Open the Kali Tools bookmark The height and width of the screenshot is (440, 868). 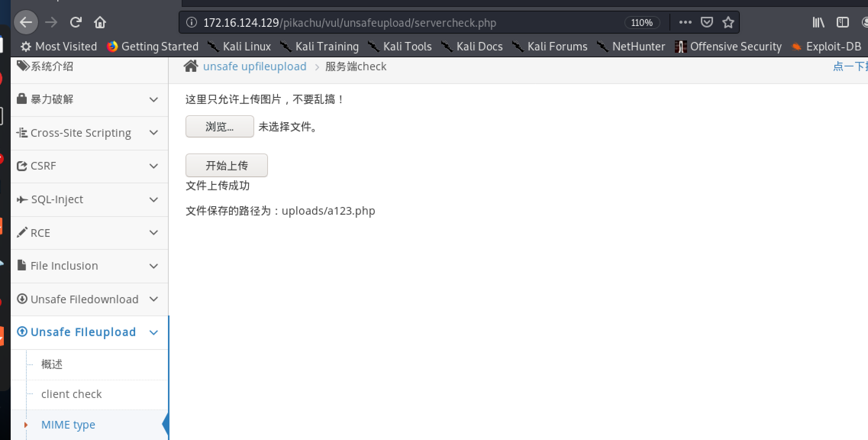point(400,47)
